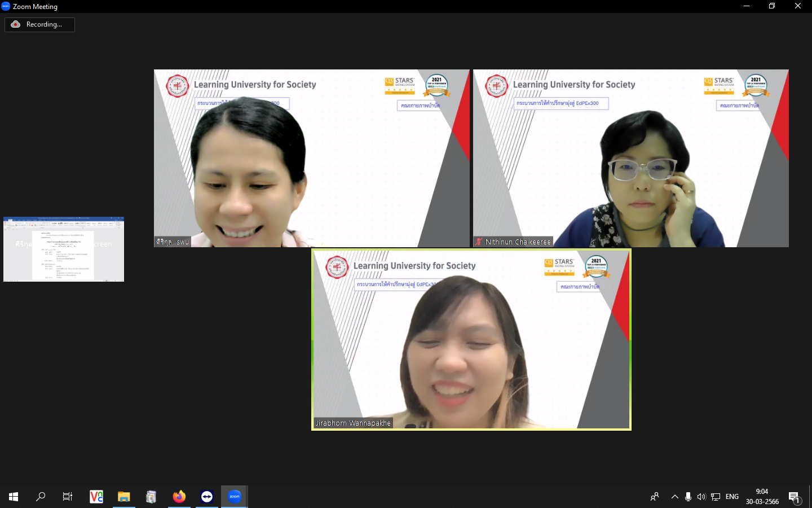Image resolution: width=812 pixels, height=508 pixels.
Task: Open the taskbar search
Action: tap(41, 497)
